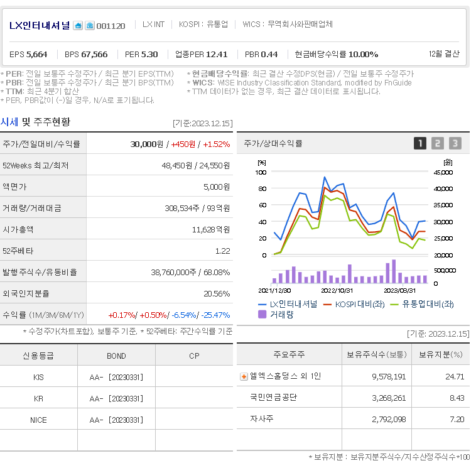The image size is (476, 468).
Task: Click the 48,450원 / 24,550원 52-week value
Action: (196, 165)
